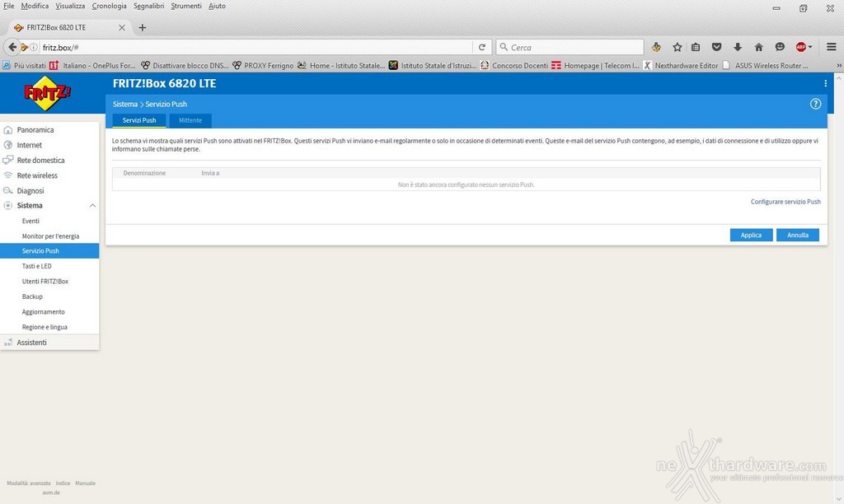
Task: Open Aggiornamento page
Action: pos(43,312)
